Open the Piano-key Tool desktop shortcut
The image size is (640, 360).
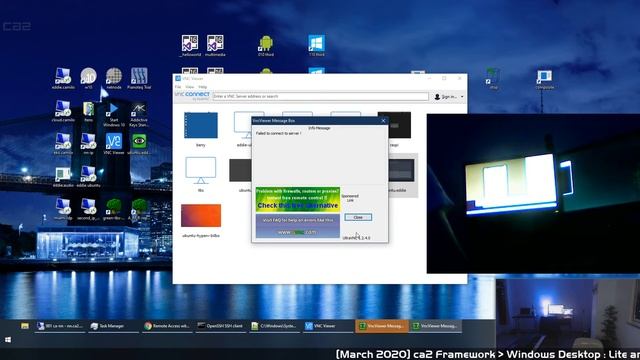[139, 78]
